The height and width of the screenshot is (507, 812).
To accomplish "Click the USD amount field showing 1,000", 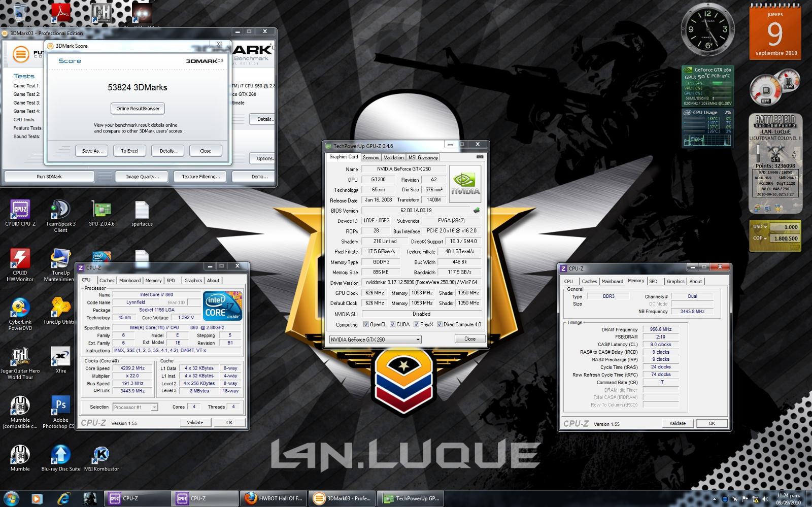I will click(x=786, y=227).
